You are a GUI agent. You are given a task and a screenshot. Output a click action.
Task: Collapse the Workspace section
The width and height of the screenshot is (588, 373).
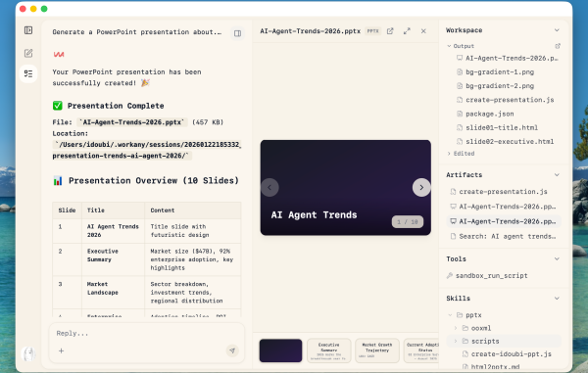coord(557,30)
